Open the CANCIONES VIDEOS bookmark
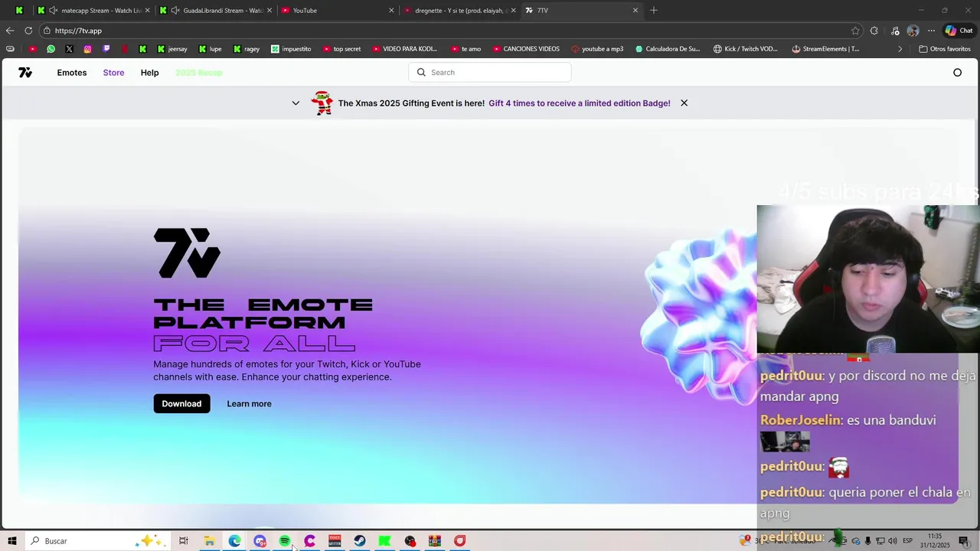This screenshot has width=980, height=551. click(x=526, y=49)
